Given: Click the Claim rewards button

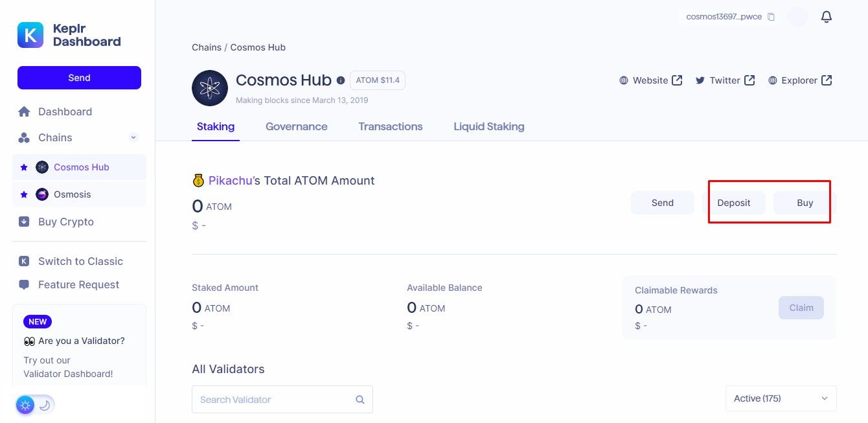Looking at the screenshot, I should [x=801, y=308].
